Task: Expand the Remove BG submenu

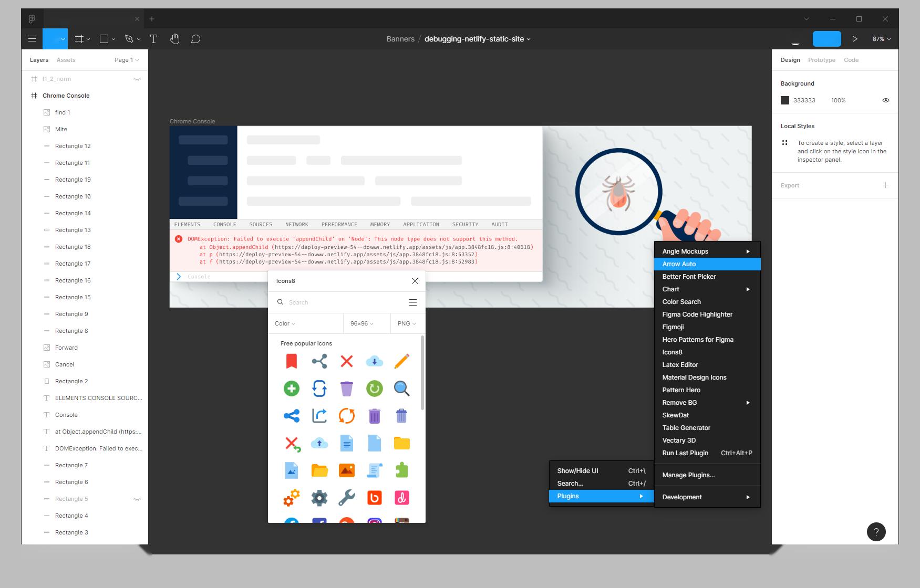Action: click(x=707, y=403)
